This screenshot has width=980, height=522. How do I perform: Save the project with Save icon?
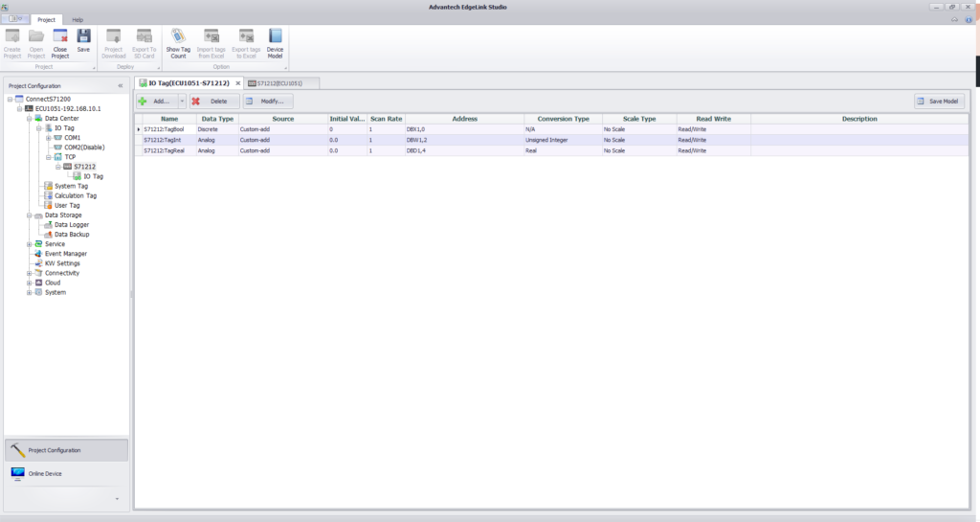84,37
